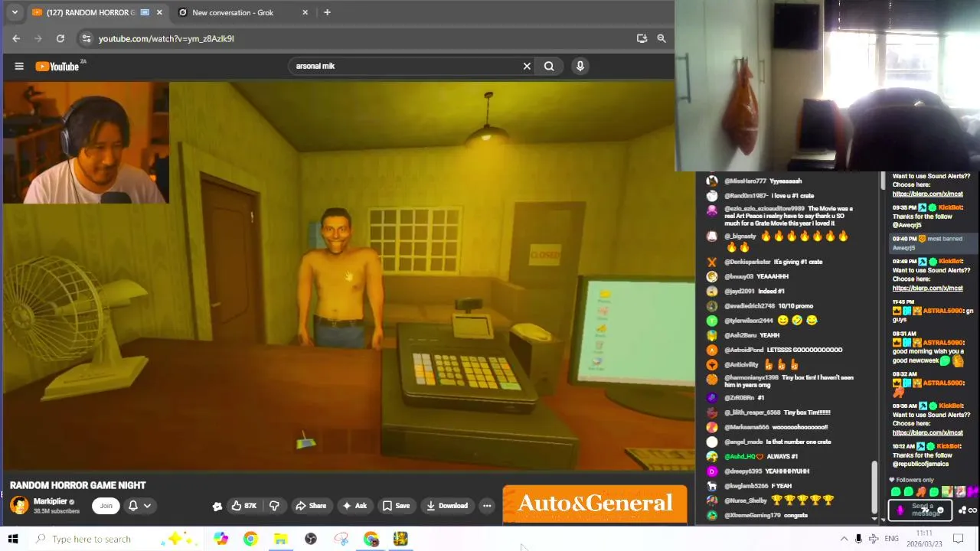Open the tab search dropdown arrow
Viewport: 980px width, 551px height.
[14, 12]
